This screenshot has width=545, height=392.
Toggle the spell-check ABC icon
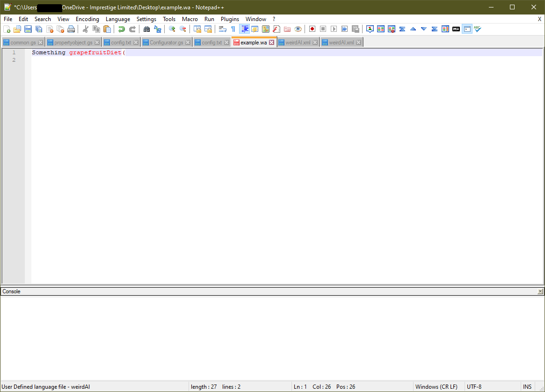coord(477,29)
